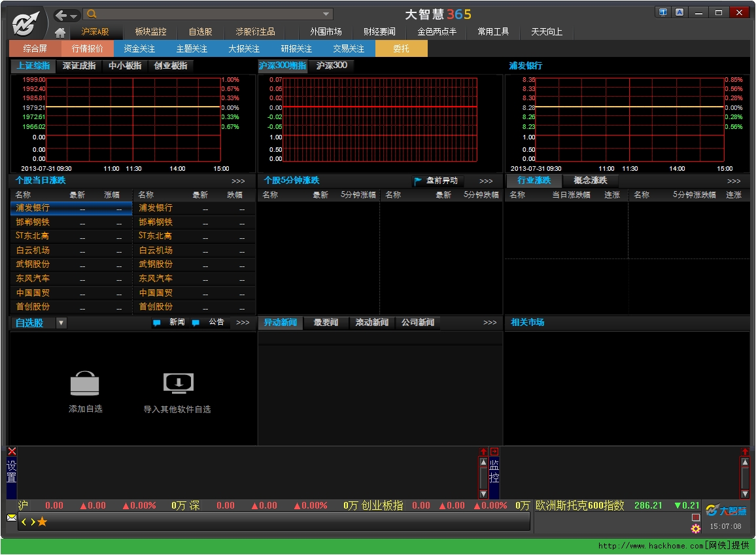Click the 监控 vertical button

point(494,472)
